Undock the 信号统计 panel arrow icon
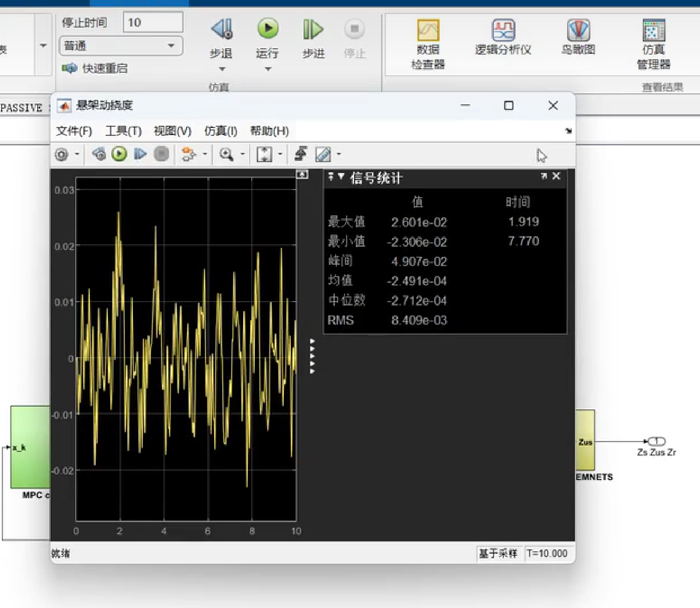Image resolution: width=700 pixels, height=608 pixels. pyautogui.click(x=544, y=176)
